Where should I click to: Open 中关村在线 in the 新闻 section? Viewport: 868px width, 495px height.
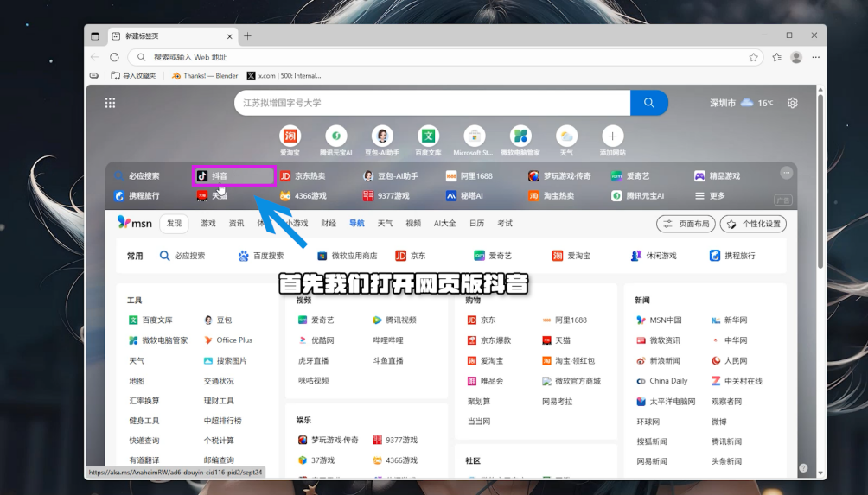[x=737, y=381]
